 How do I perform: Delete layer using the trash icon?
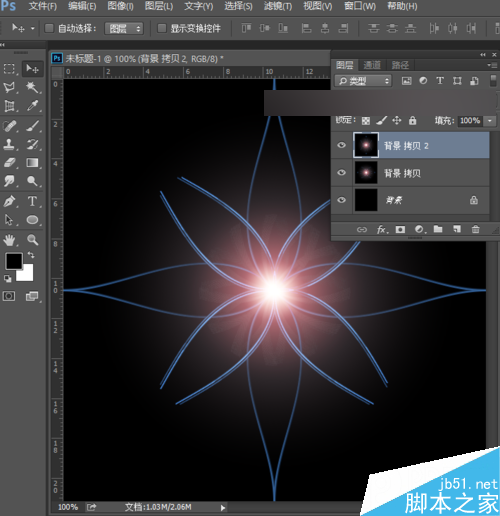point(475,229)
